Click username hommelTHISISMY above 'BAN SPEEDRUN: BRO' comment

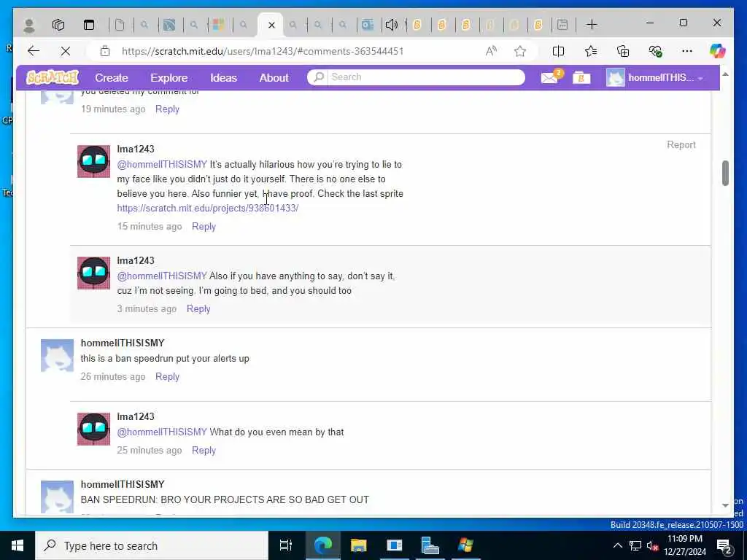click(123, 484)
